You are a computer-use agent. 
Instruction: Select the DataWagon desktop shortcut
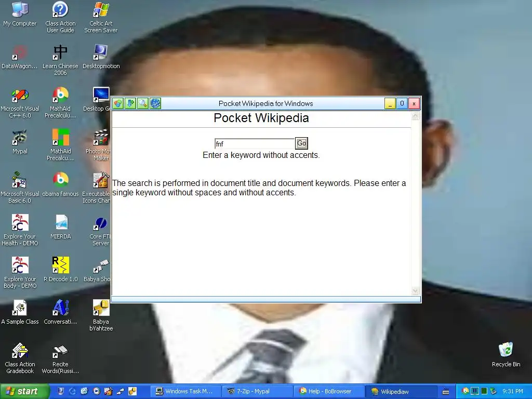click(20, 57)
